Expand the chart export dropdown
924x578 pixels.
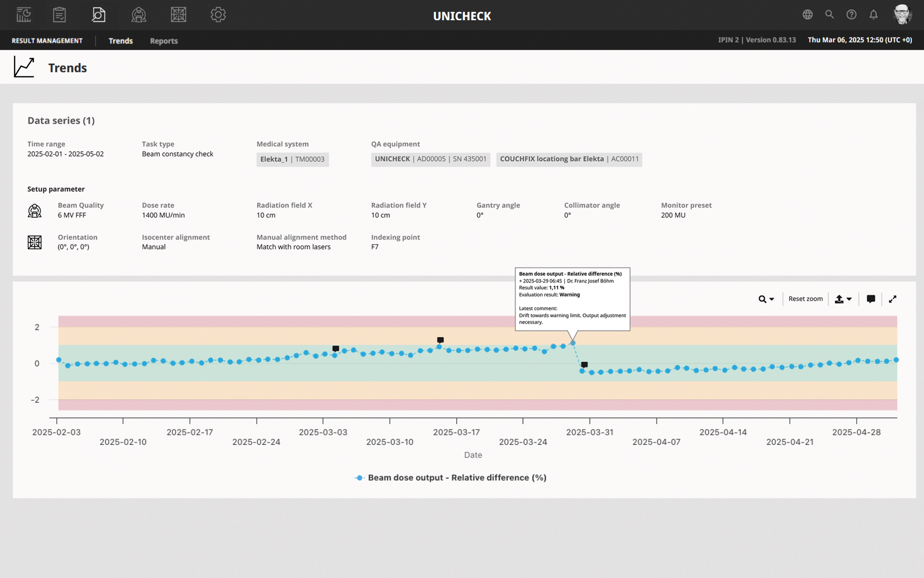(843, 299)
